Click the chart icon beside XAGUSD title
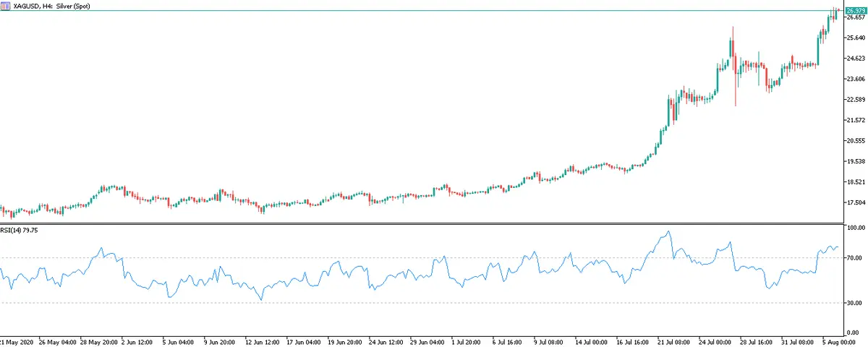868x347 pixels. (5, 5)
